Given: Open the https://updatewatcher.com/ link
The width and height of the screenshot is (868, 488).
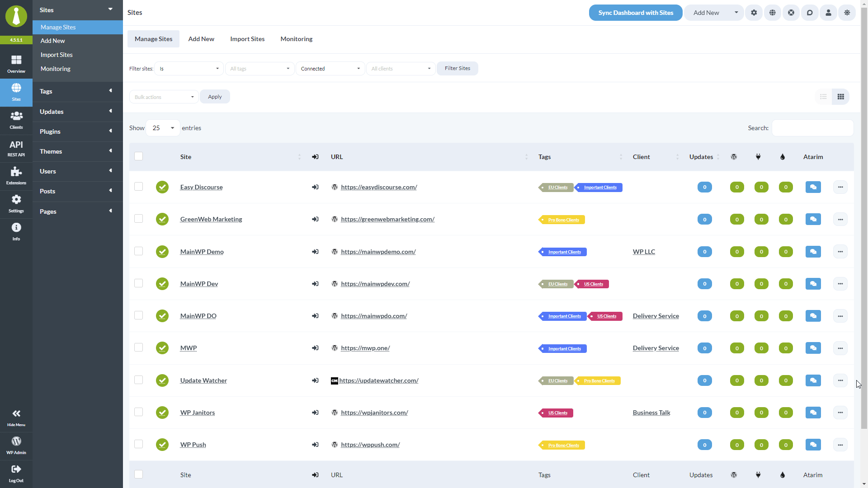Looking at the screenshot, I should tap(378, 380).
